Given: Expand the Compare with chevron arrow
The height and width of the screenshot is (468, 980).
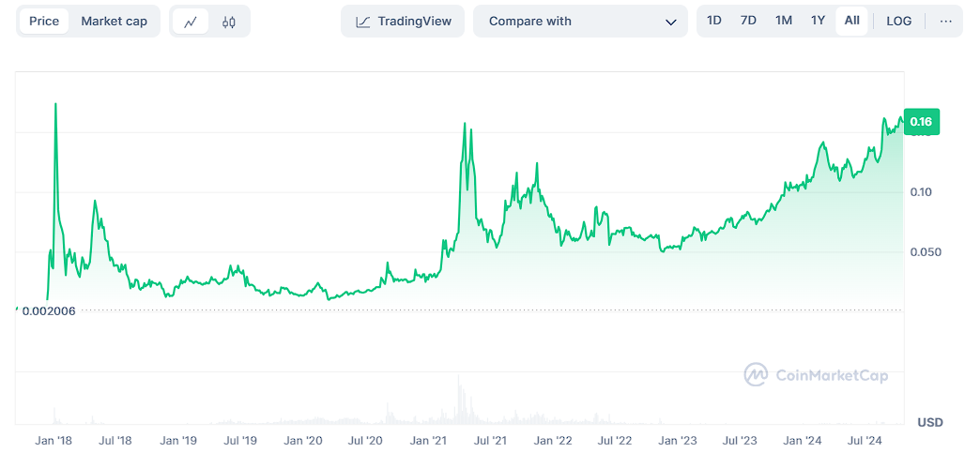Looking at the screenshot, I should [x=670, y=22].
